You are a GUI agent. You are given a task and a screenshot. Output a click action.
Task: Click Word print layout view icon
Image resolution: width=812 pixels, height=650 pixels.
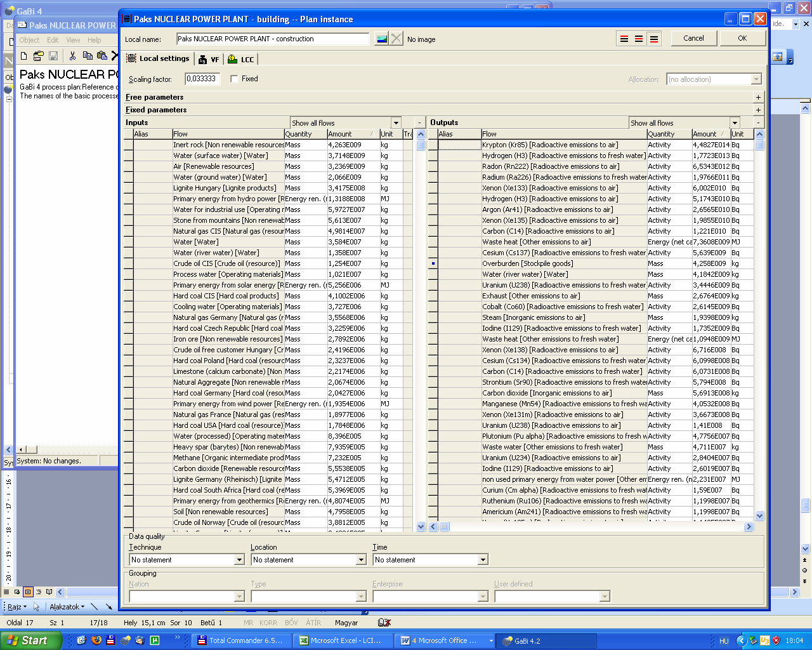[28, 592]
